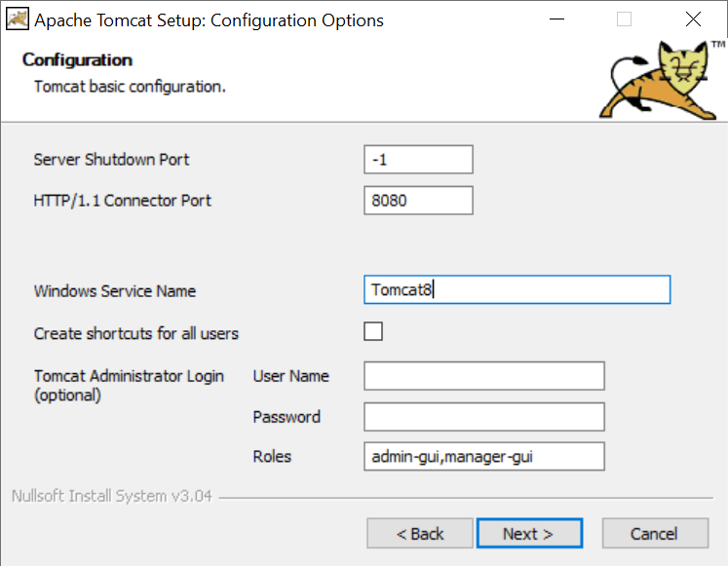Focus the Password input field
The height and width of the screenshot is (566, 728).
(x=484, y=417)
